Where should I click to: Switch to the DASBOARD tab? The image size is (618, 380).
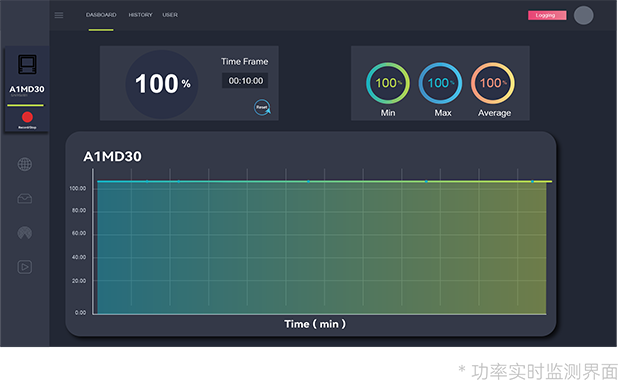pyautogui.click(x=101, y=15)
